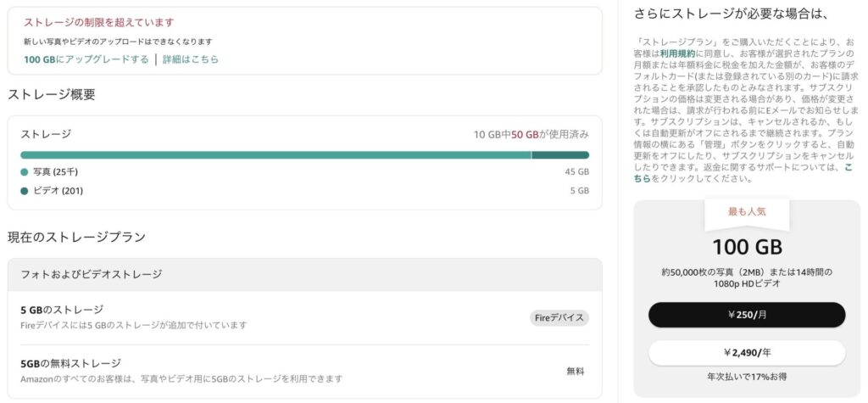Open the 詳細はこちら link
The width and height of the screenshot is (868, 403).
pyautogui.click(x=191, y=59)
